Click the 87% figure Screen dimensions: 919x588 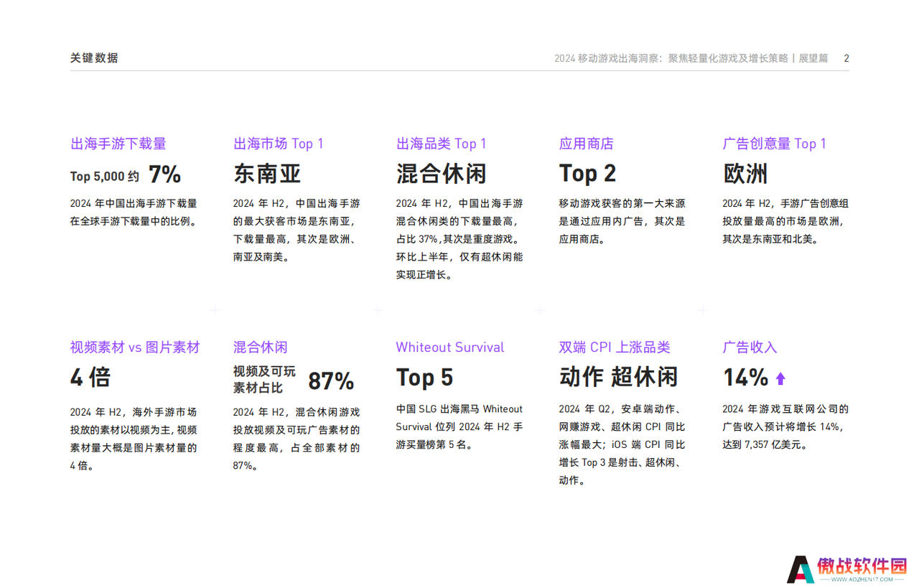coord(331,381)
